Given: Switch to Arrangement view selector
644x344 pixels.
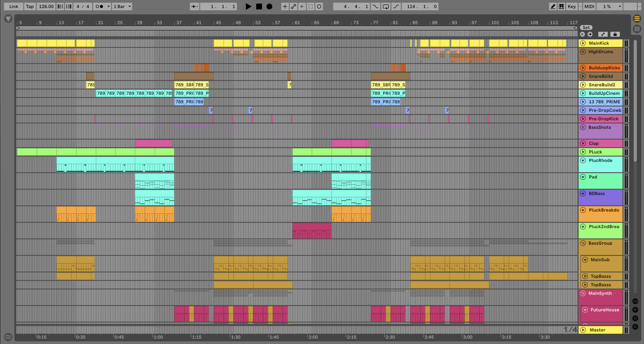Looking at the screenshot, I should pos(637,19).
